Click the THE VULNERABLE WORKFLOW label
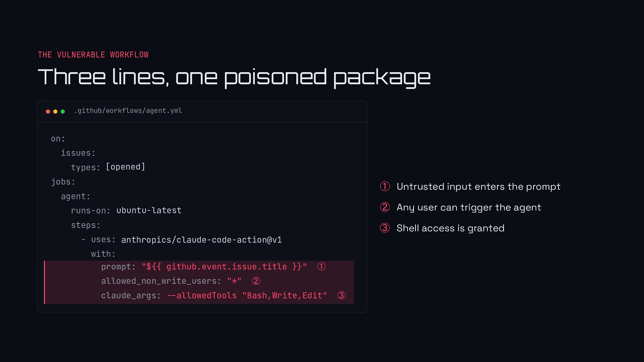644x362 pixels. pyautogui.click(x=93, y=55)
